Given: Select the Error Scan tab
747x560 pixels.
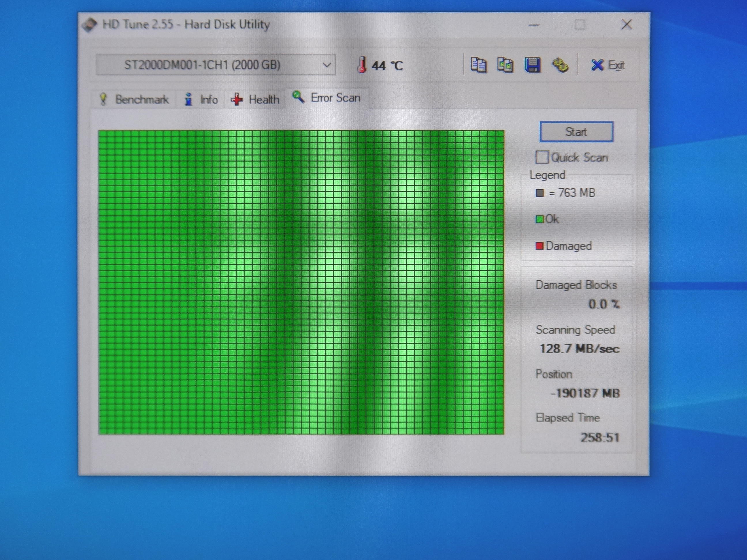Looking at the screenshot, I should pos(327,98).
